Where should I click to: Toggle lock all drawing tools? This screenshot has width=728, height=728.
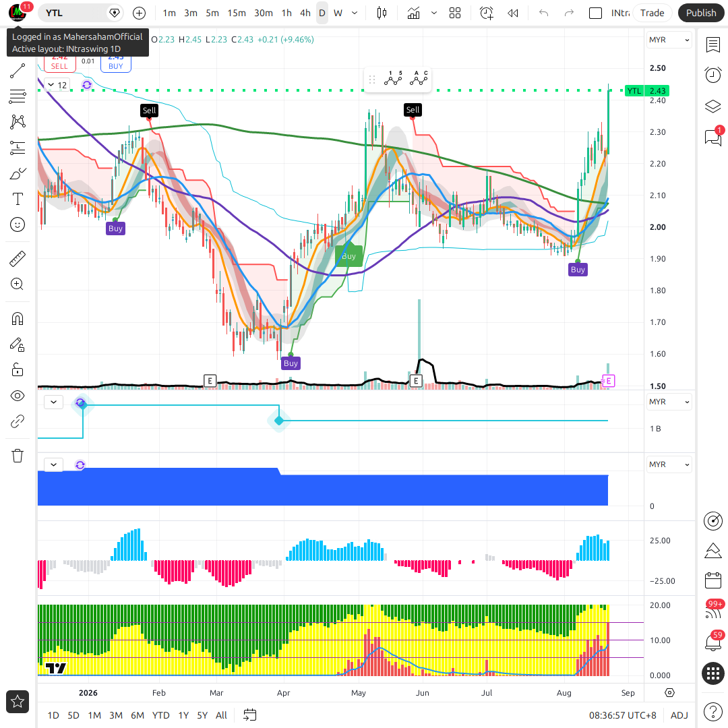pyautogui.click(x=18, y=370)
